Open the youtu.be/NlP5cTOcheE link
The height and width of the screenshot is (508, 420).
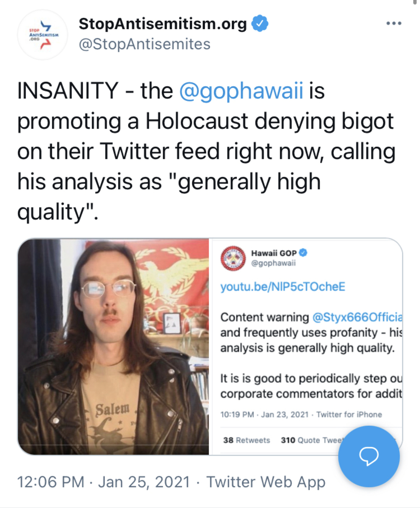pyautogui.click(x=282, y=287)
